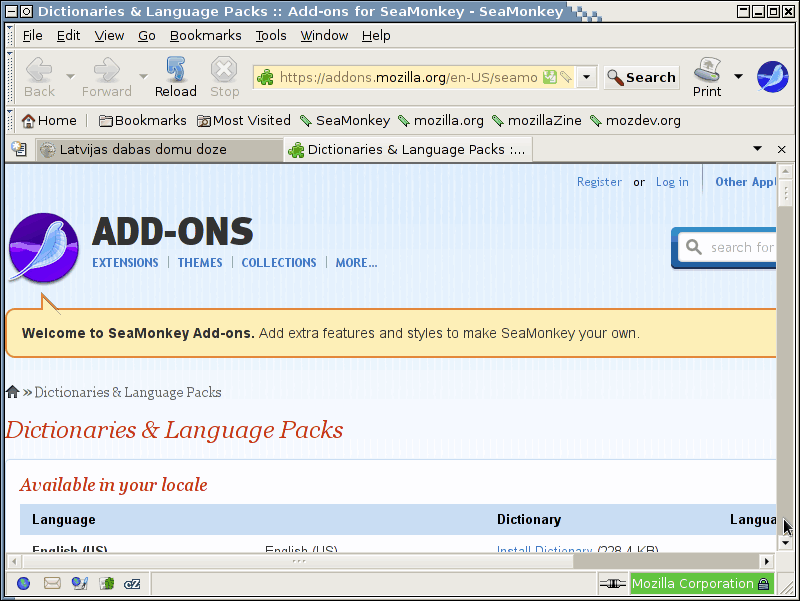Expand the MORE... add-ons menu

356,263
